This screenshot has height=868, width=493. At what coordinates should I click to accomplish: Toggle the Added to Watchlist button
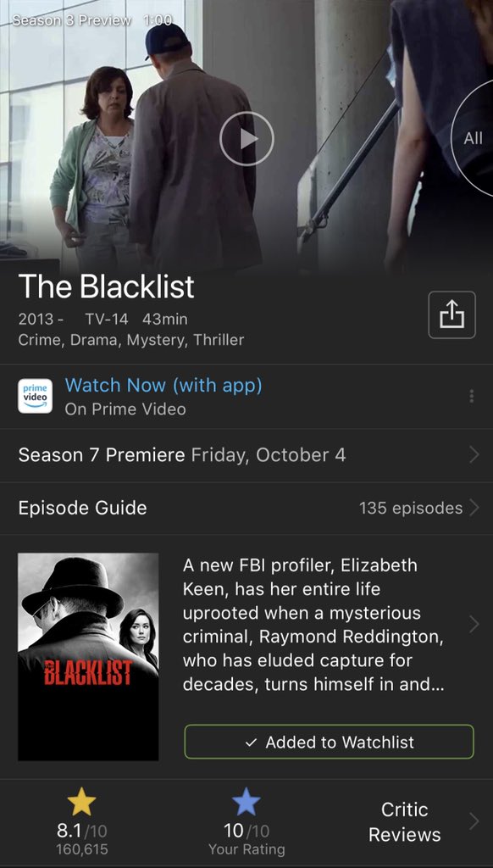[329, 742]
